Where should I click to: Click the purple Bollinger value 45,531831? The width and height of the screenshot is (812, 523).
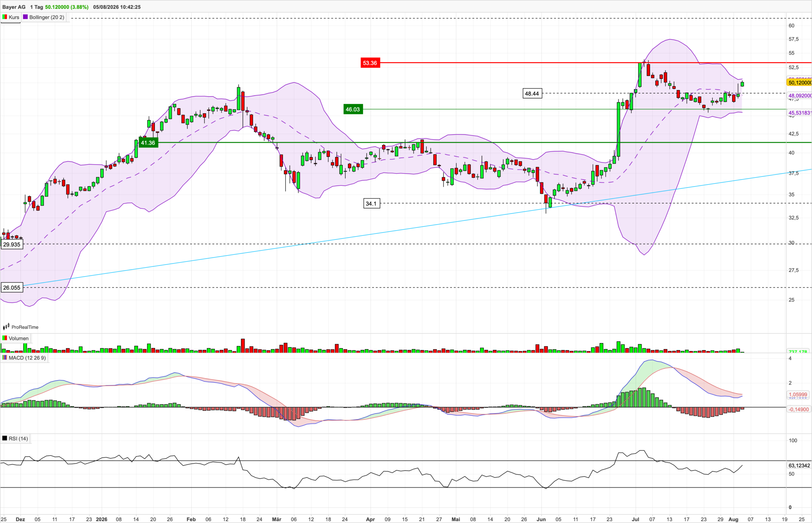click(800, 113)
